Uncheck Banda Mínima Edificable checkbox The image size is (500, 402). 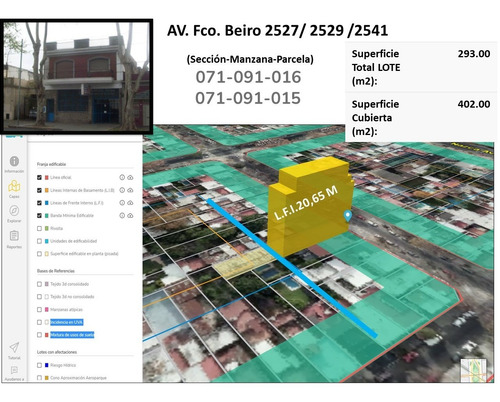(39, 216)
